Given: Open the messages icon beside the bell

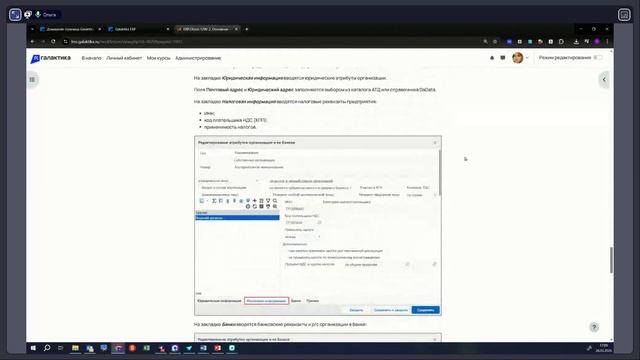Looking at the screenshot, I should click(503, 58).
